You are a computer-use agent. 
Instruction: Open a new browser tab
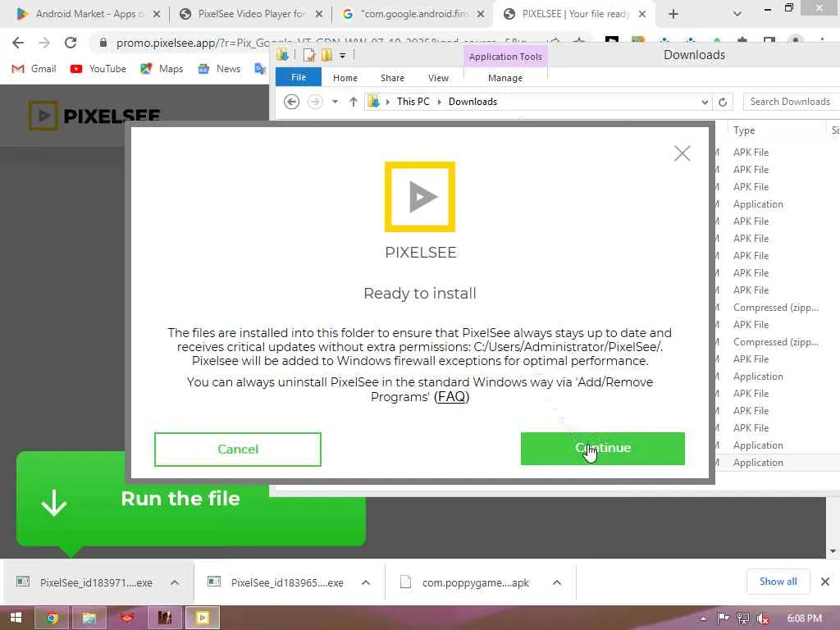(673, 15)
